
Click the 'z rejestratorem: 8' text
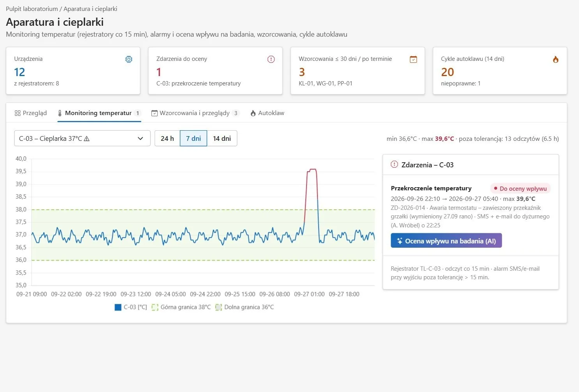pyautogui.click(x=37, y=83)
